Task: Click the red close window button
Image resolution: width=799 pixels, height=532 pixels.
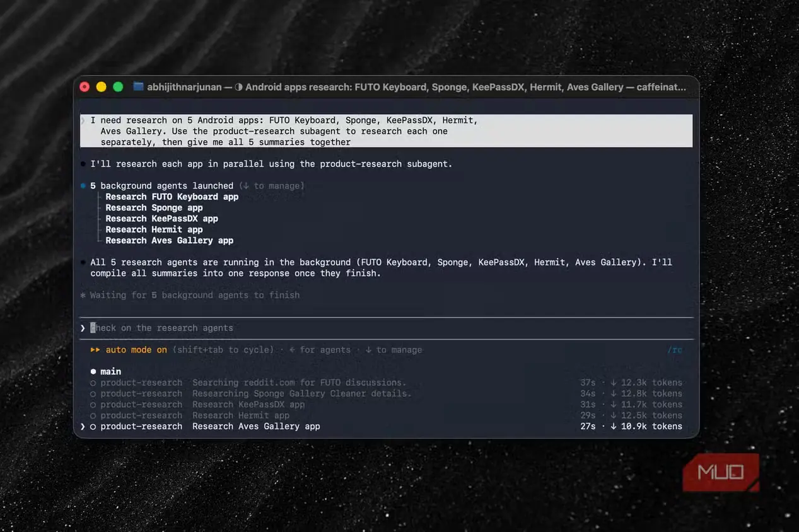Action: (85, 87)
